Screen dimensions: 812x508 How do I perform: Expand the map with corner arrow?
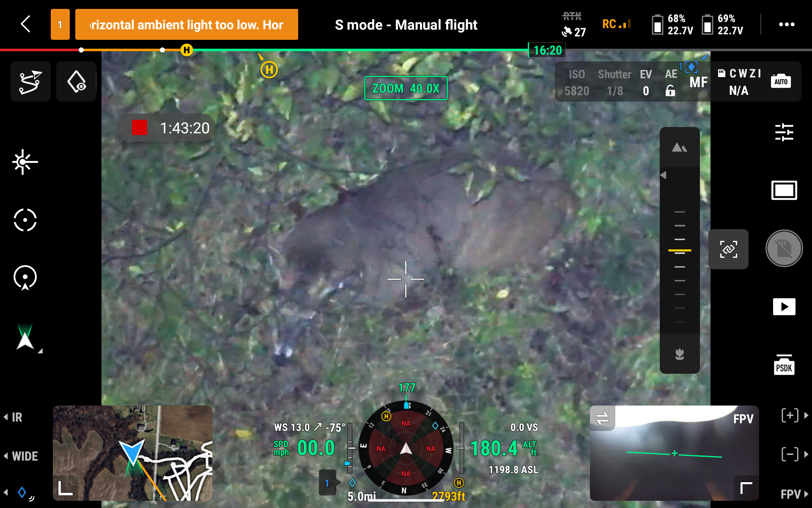click(x=65, y=488)
